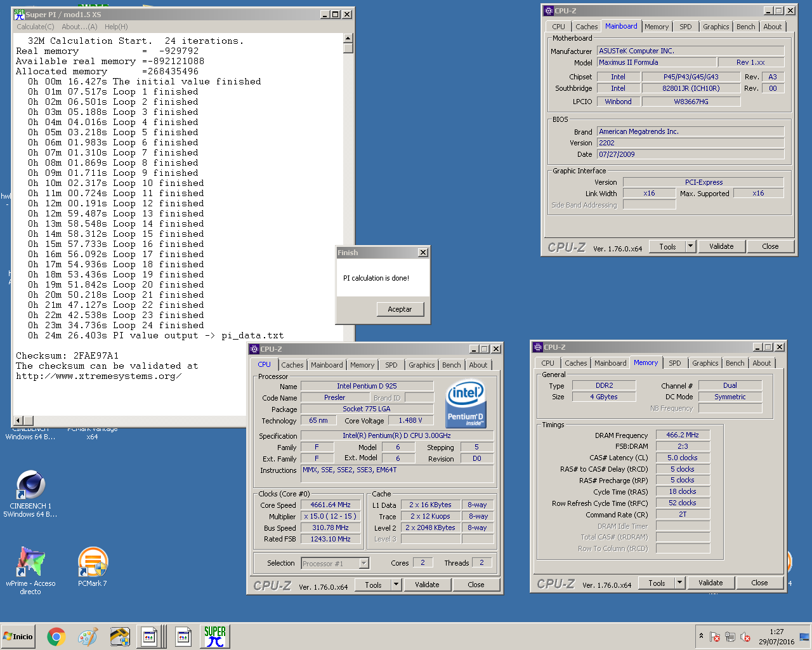Viewport: 812px width, 650px height.
Task: Click Validate in CPU-Z CPU window
Action: (x=427, y=585)
